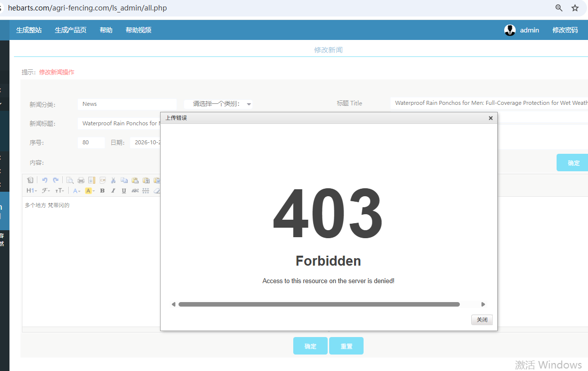Cut selection with the scissors icon
Image resolution: width=588 pixels, height=371 pixels.
[113, 180]
